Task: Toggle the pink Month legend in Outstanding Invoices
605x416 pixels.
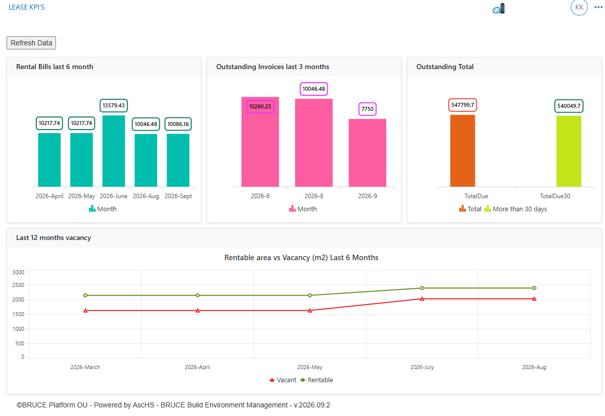Action: (x=303, y=209)
